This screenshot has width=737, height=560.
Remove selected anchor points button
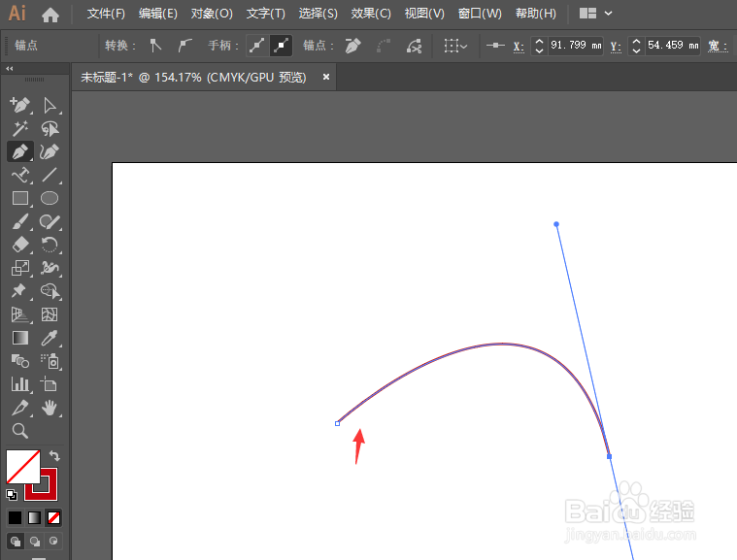pos(353,46)
